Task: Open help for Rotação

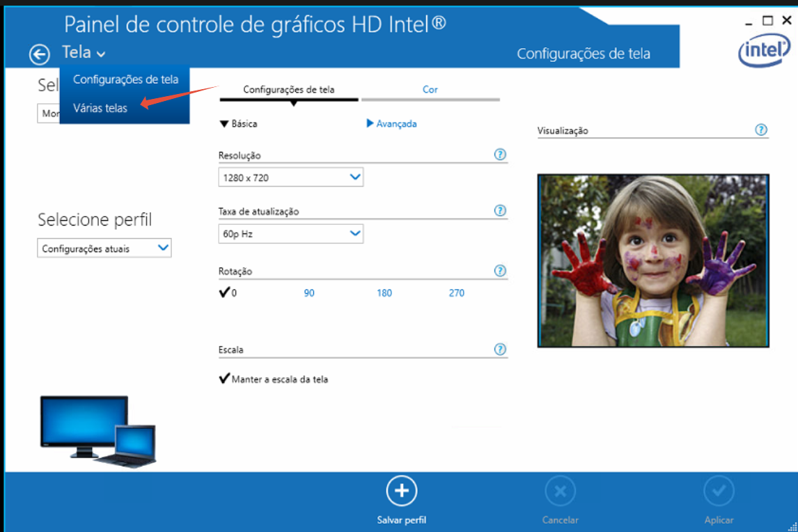Action: [x=500, y=271]
